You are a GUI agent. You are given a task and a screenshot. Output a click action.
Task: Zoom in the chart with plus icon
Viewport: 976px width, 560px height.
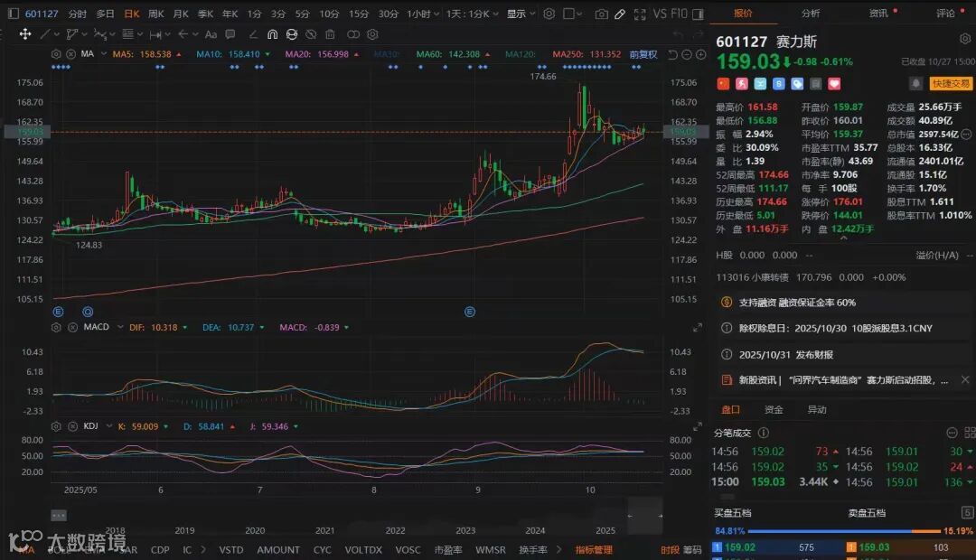point(701,55)
